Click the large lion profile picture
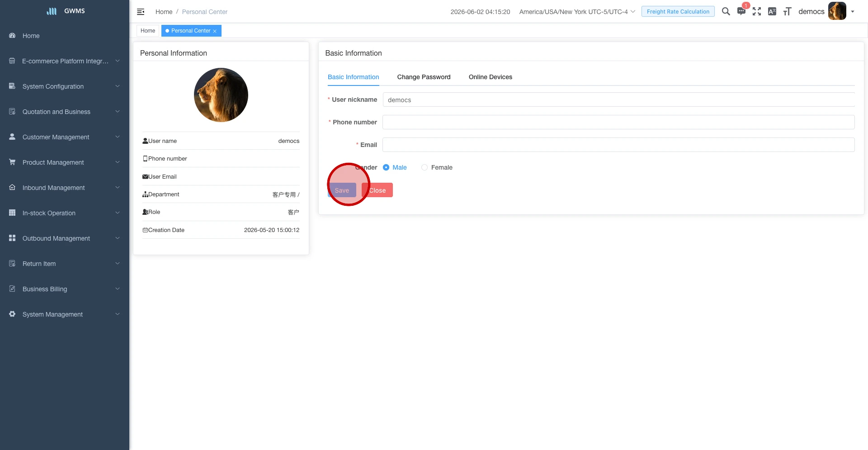The image size is (868, 450). pyautogui.click(x=221, y=95)
